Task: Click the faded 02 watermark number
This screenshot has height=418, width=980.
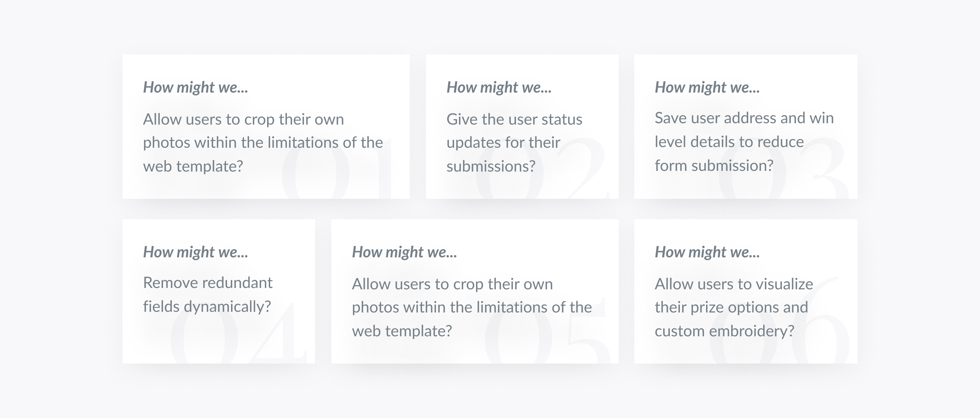Action: tap(542, 167)
